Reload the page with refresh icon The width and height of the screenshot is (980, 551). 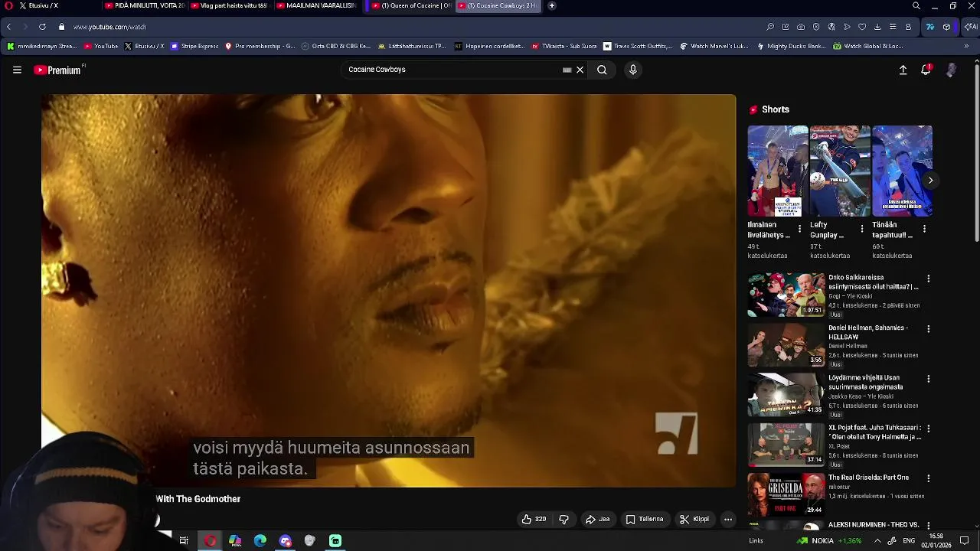pyautogui.click(x=42, y=27)
